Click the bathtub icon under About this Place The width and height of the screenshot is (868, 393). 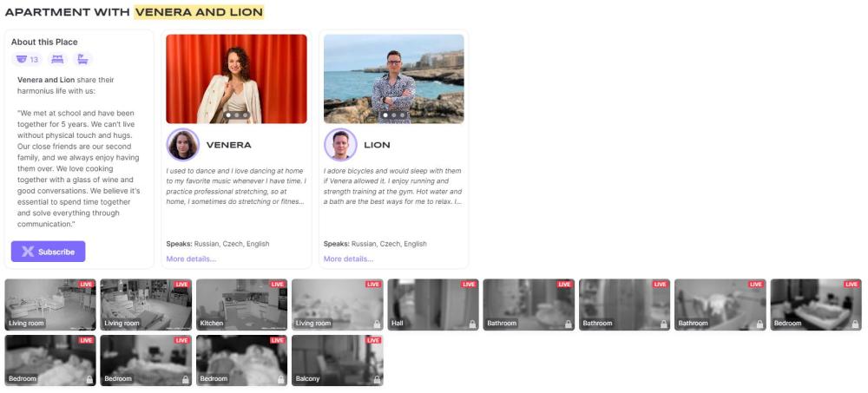82,60
